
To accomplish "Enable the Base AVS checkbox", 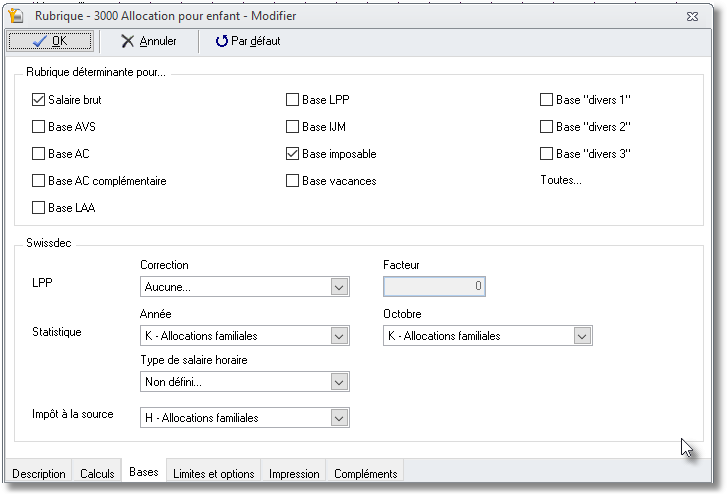I will (38, 127).
